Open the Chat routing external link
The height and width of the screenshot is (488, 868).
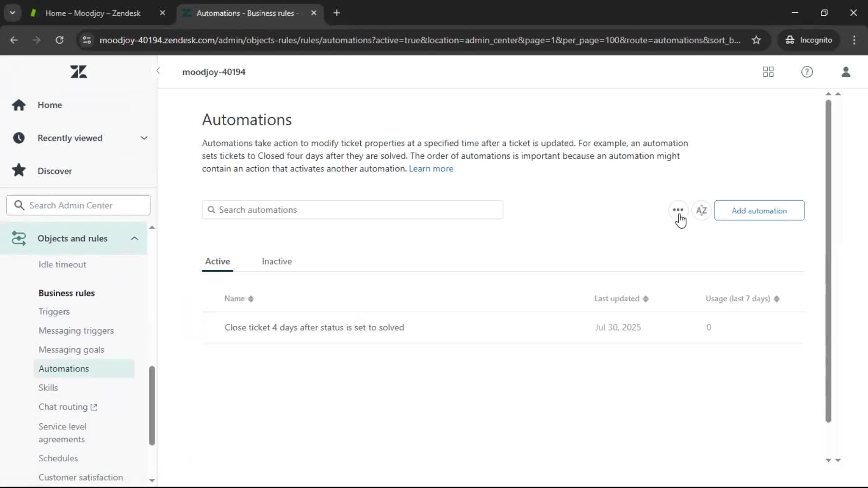68,407
